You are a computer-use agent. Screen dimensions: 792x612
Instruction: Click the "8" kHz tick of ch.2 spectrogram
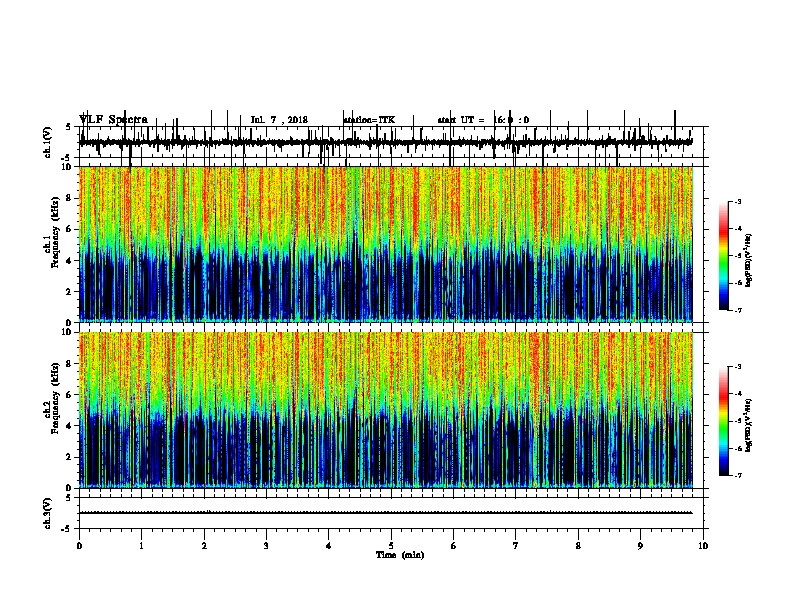[x=69, y=364]
